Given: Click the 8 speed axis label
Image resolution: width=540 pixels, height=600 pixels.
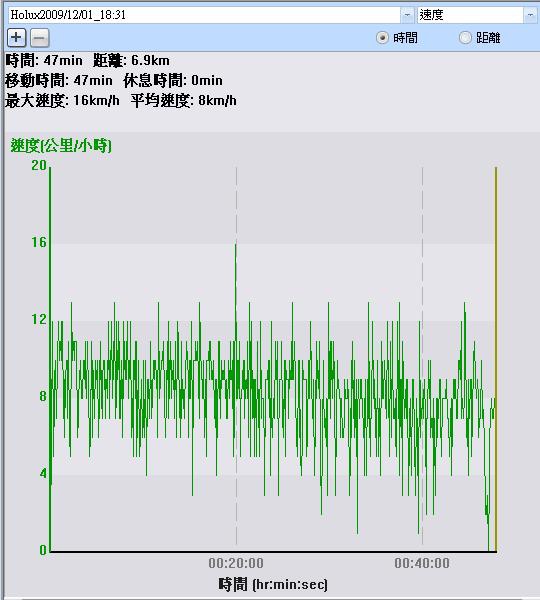Looking at the screenshot, I should pos(43,396).
